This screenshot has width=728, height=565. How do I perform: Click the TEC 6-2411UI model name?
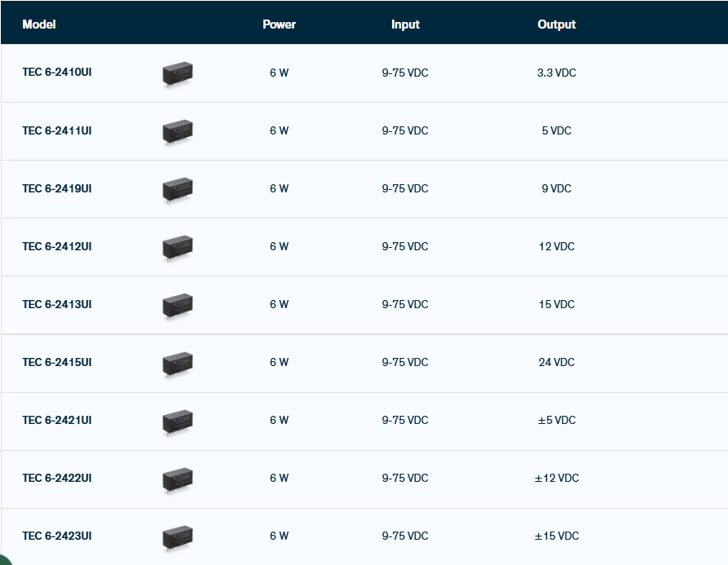[x=56, y=130]
